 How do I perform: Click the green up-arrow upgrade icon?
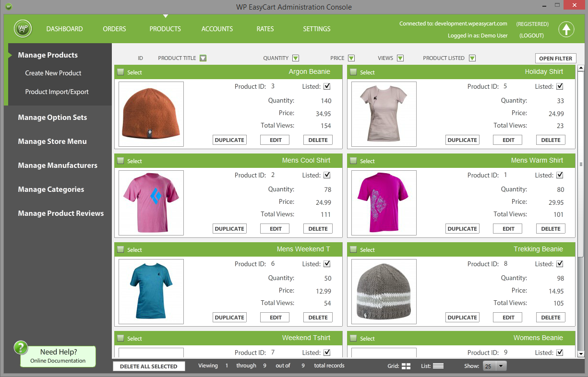(566, 29)
